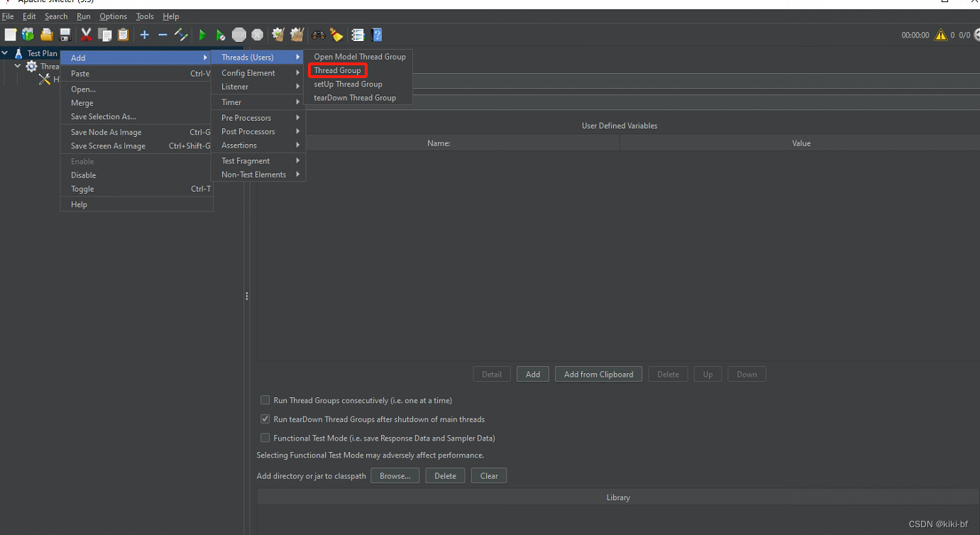
Task: Click the Copy toolbar icon
Action: pyautogui.click(x=105, y=35)
